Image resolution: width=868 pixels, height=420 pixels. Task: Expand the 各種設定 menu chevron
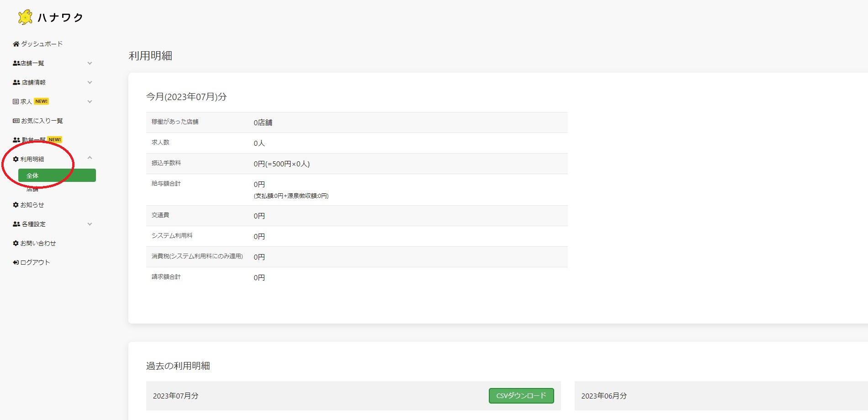click(90, 224)
